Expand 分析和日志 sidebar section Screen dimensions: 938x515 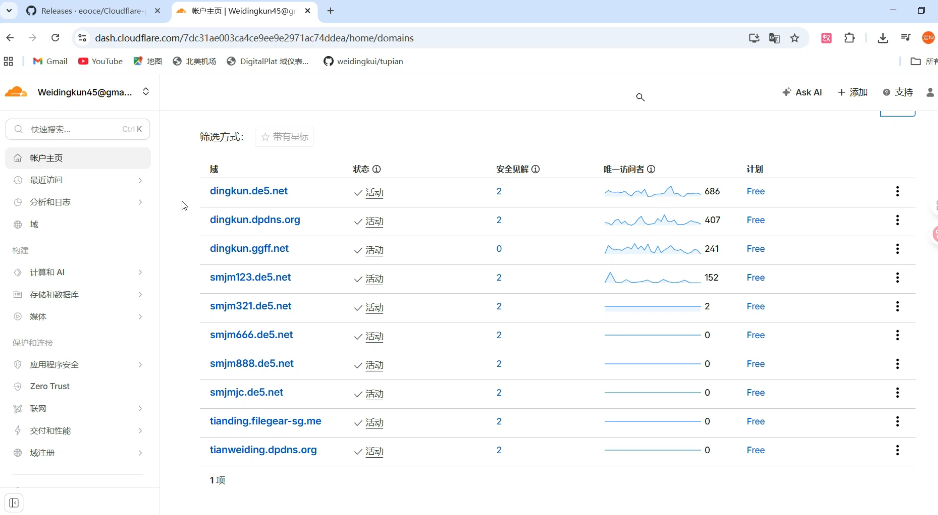78,202
